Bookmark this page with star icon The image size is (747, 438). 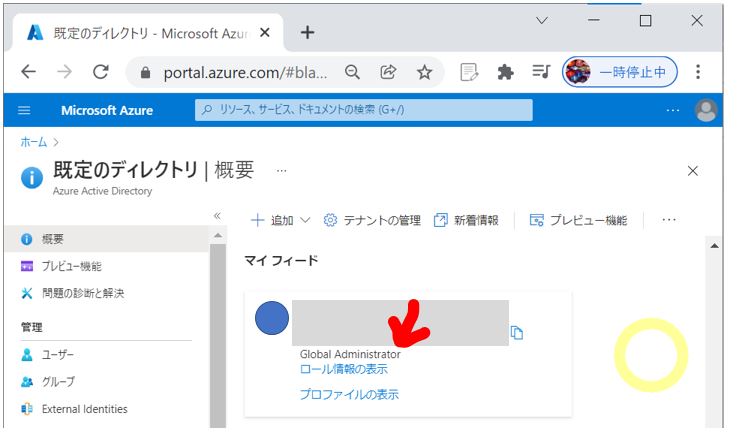click(424, 72)
